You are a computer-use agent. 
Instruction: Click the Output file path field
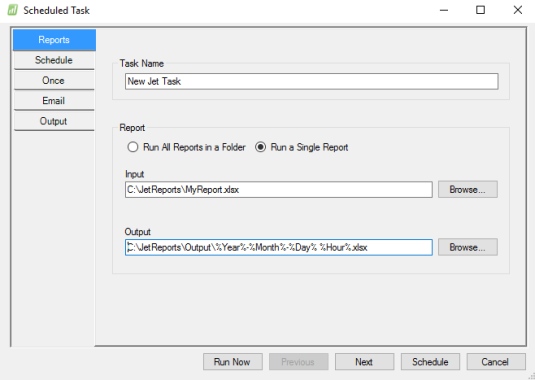[x=279, y=247]
